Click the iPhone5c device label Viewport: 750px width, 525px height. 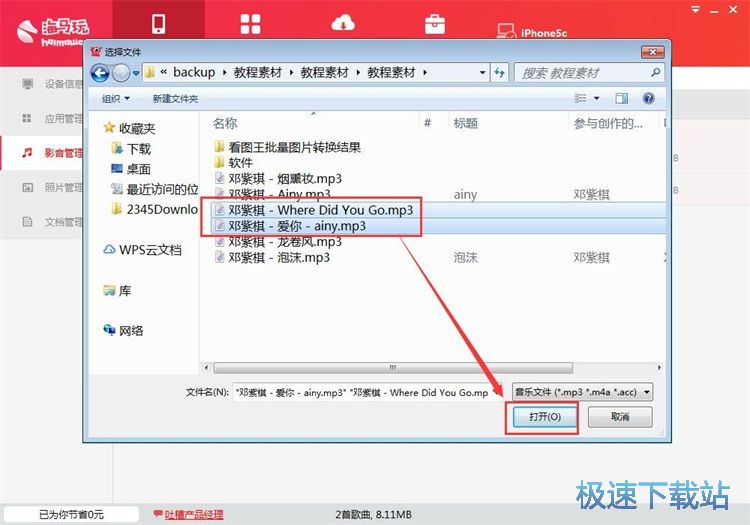pos(543,33)
